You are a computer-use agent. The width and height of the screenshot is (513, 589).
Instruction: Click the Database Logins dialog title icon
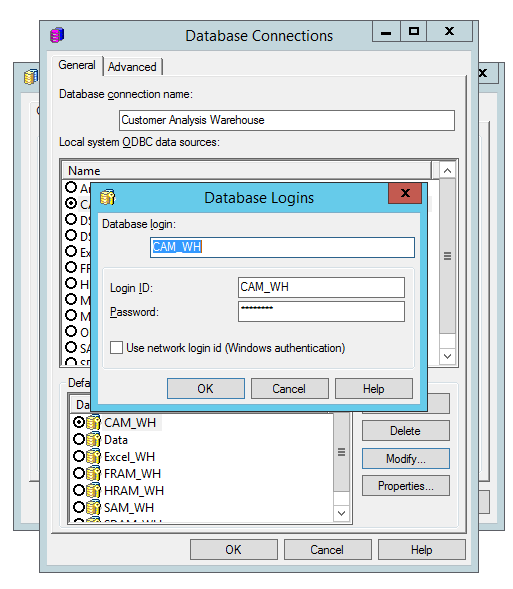coord(108,197)
